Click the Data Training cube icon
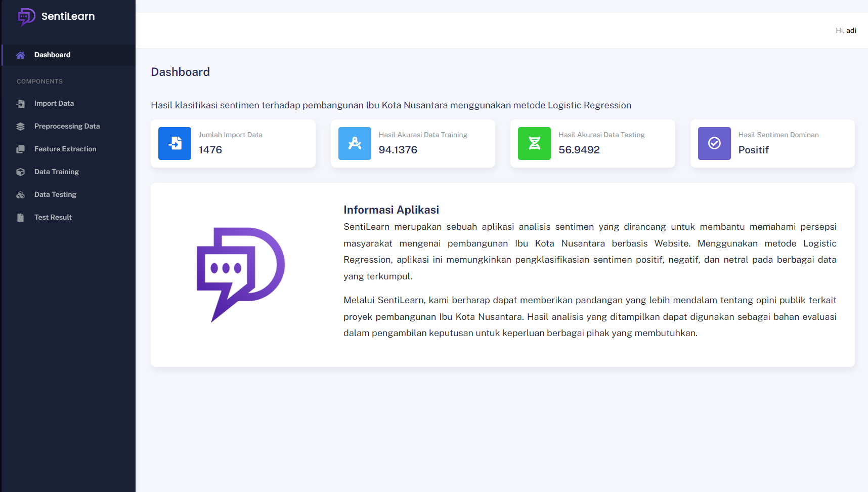Viewport: 868px width, 492px height. pyautogui.click(x=20, y=172)
